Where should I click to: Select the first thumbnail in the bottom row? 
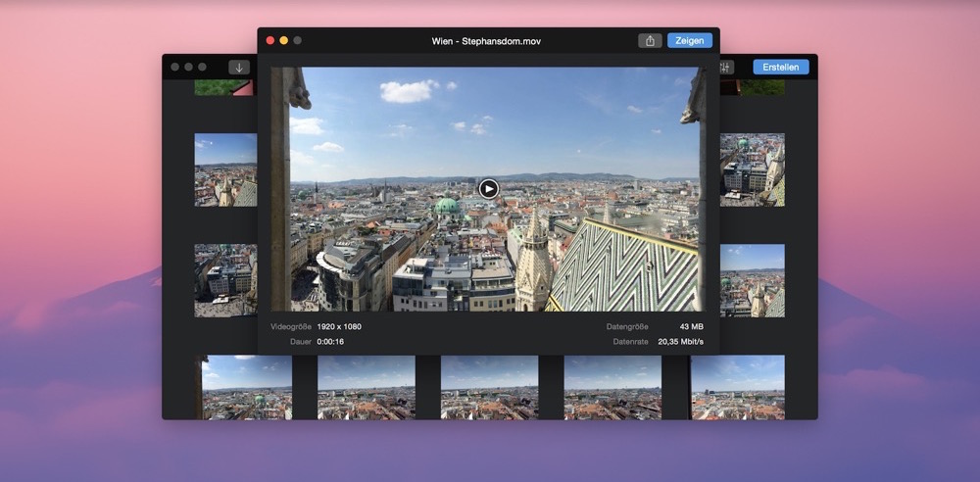point(247,387)
